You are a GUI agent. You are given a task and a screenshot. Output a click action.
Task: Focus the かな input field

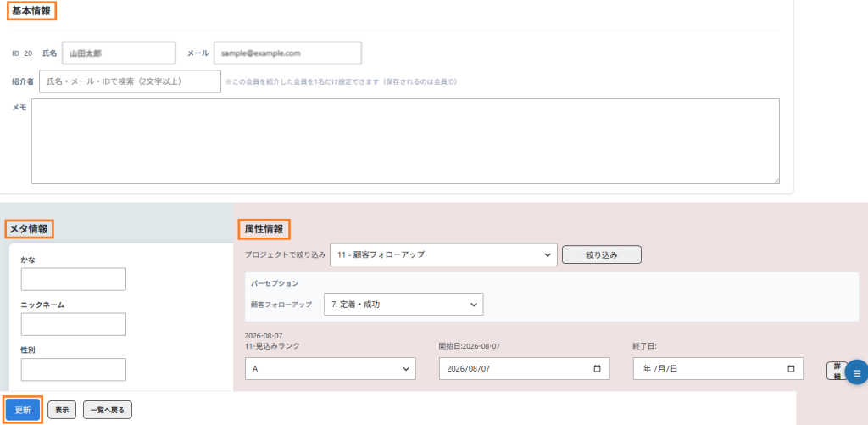pos(74,279)
